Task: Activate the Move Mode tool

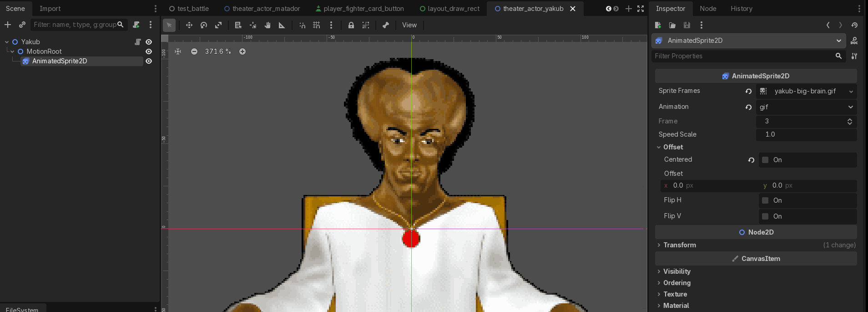Action: point(189,25)
